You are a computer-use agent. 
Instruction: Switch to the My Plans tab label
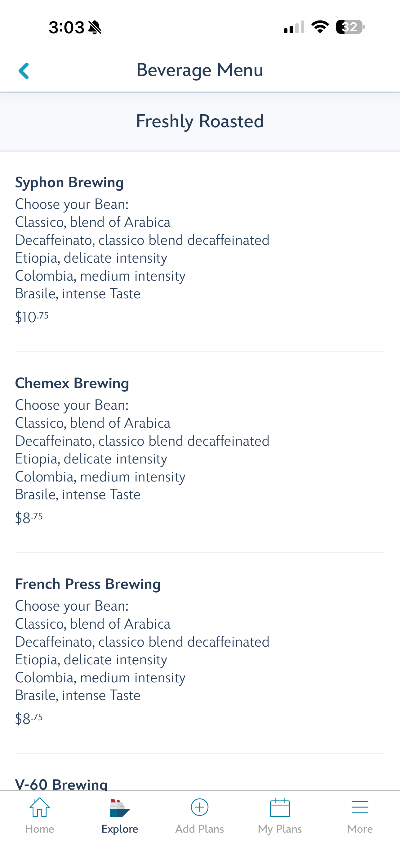click(280, 829)
